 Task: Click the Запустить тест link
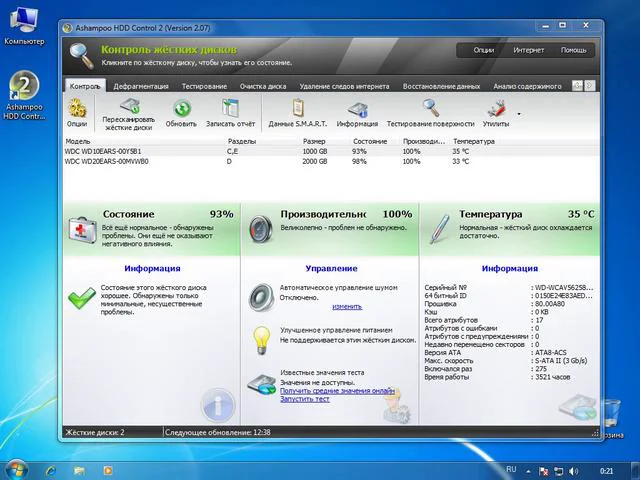tap(304, 399)
